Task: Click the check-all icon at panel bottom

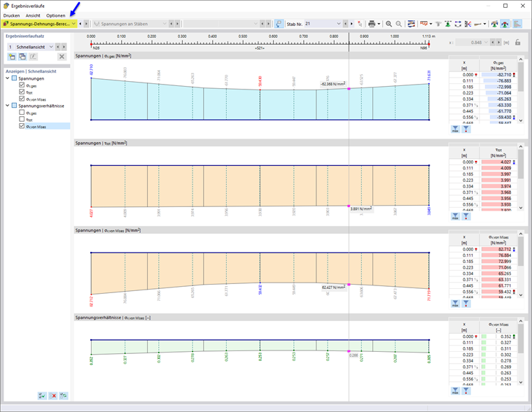Action: click(42, 395)
